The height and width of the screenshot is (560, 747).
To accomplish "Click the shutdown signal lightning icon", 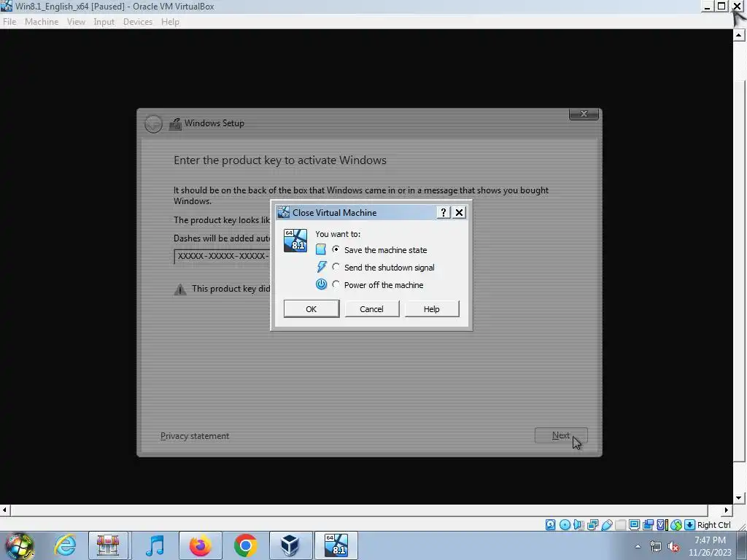I will [322, 267].
